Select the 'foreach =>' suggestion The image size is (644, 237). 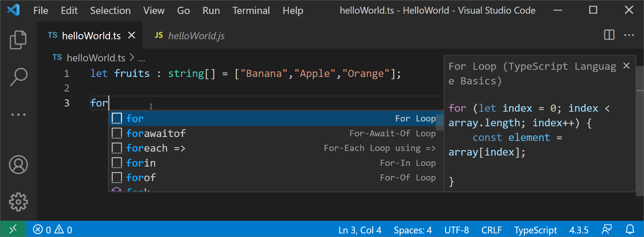[276, 148]
